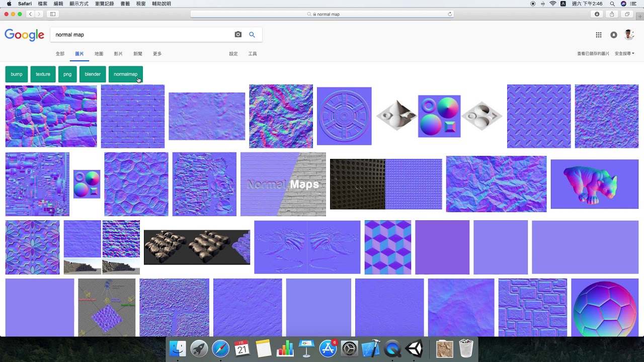This screenshot has height=362, width=644.
Task: Open the circular wheel emblem thumbnail
Action: pos(344,116)
